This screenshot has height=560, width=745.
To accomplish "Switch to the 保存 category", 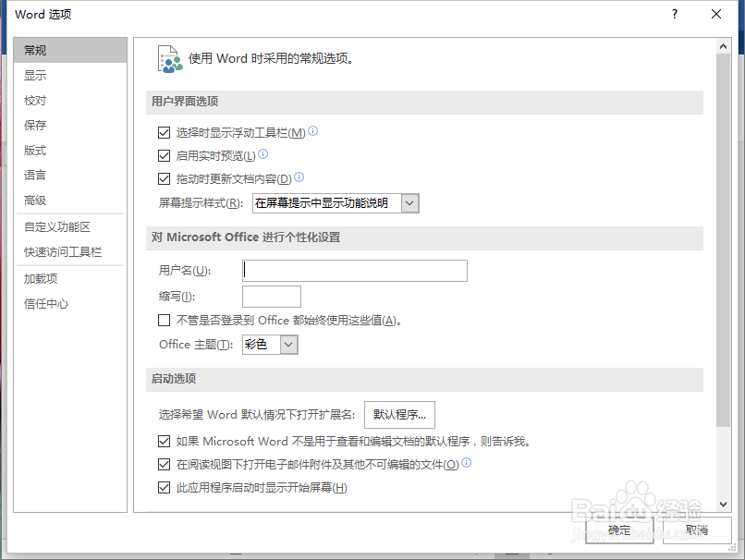I will click(70, 126).
